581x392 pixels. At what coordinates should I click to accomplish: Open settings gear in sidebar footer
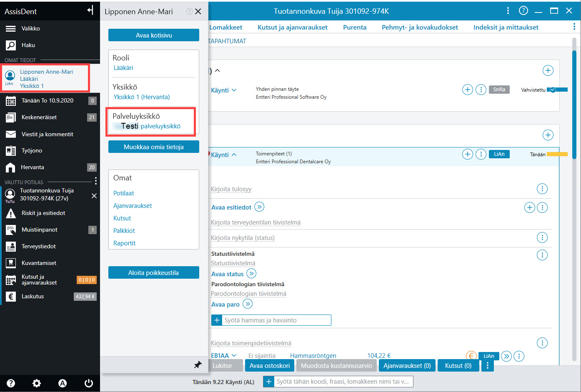click(x=37, y=383)
